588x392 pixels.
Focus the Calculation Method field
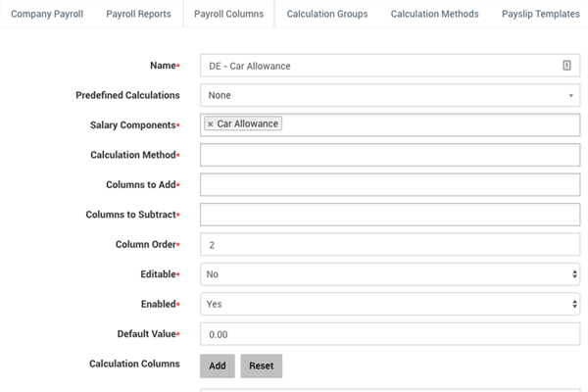click(390, 155)
